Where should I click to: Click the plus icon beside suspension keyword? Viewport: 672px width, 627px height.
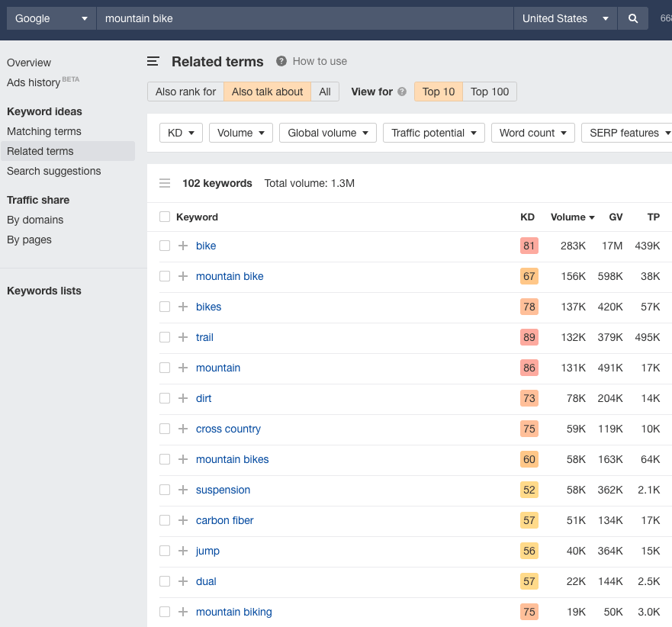point(182,490)
